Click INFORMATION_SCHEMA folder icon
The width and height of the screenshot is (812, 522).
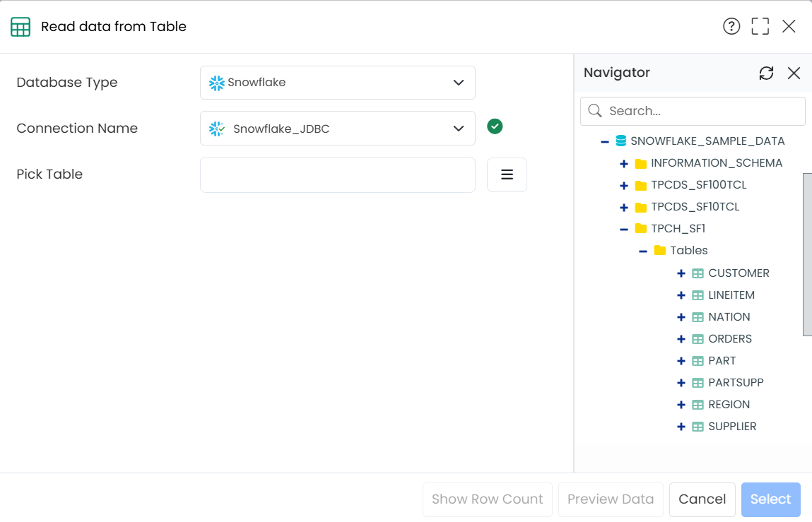(640, 164)
